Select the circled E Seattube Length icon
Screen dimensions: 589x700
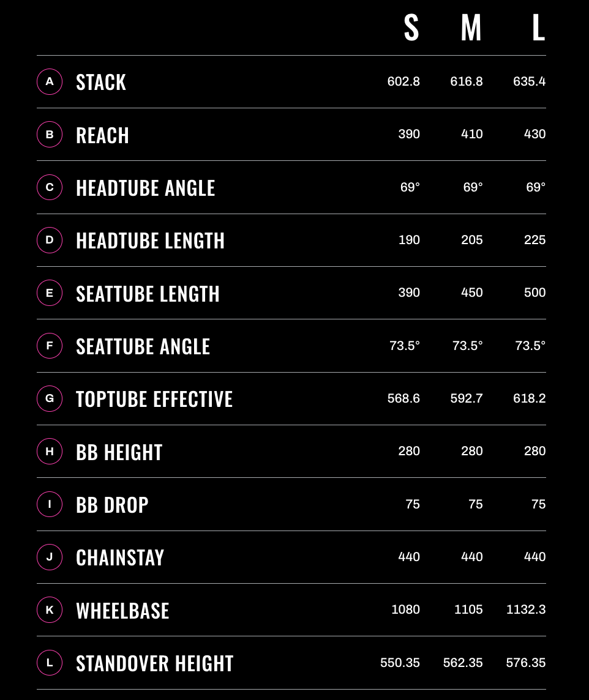coord(50,293)
